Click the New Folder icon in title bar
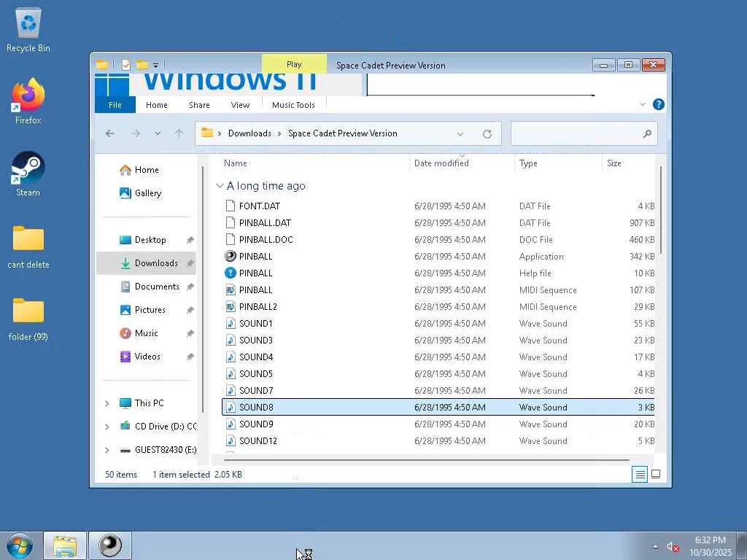This screenshot has height=560, width=747. pos(142,64)
